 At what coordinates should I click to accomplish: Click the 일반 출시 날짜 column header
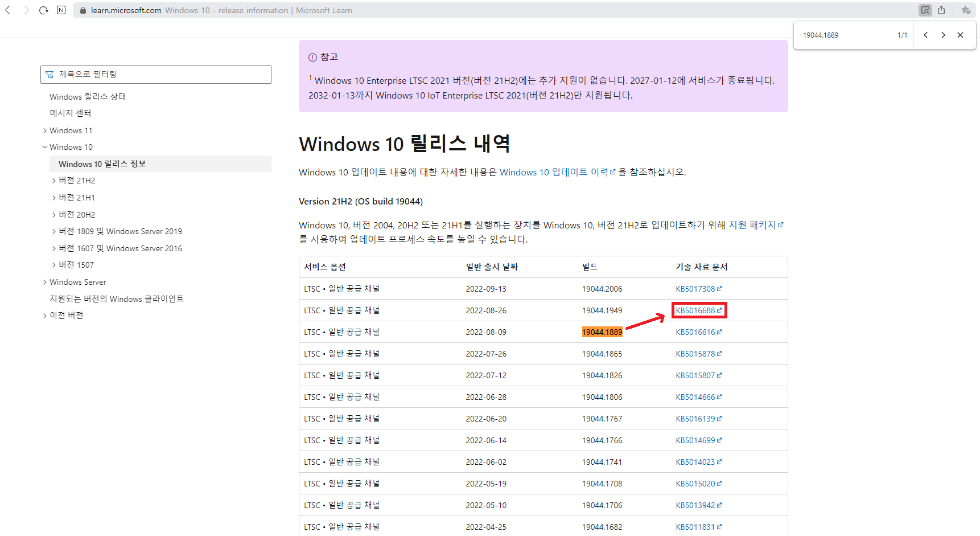coord(492,267)
